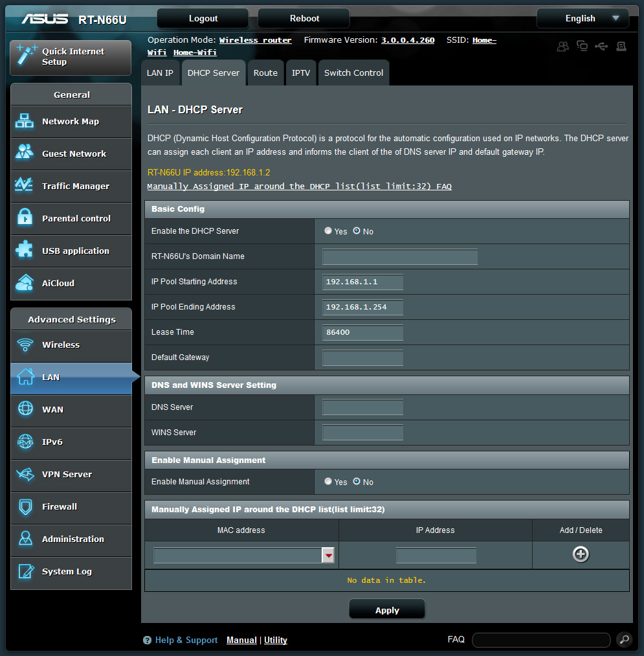
Task: Click the Guest Network people icon
Action: [24, 152]
